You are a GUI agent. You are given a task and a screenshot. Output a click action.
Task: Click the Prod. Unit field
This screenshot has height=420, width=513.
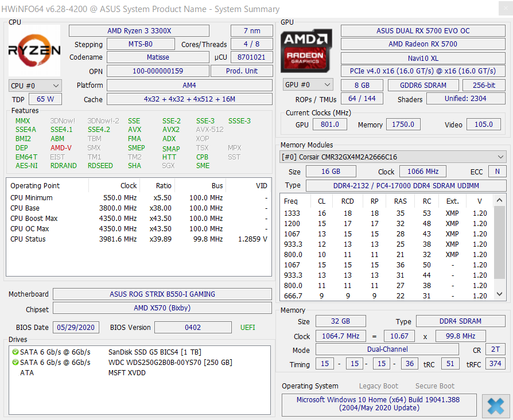(242, 71)
